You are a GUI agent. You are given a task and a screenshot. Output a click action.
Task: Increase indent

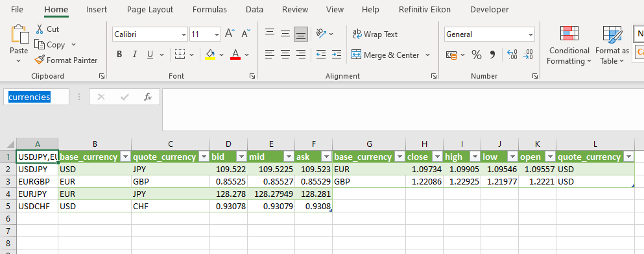pos(337,55)
